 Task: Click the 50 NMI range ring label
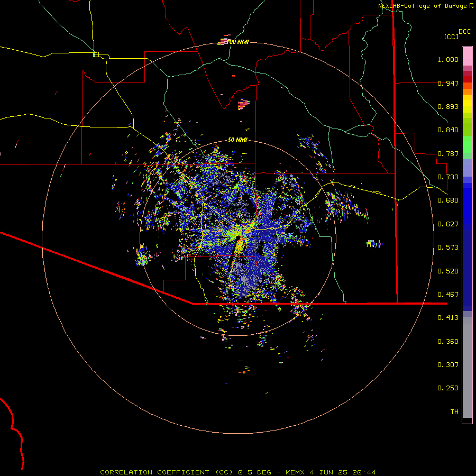point(237,140)
